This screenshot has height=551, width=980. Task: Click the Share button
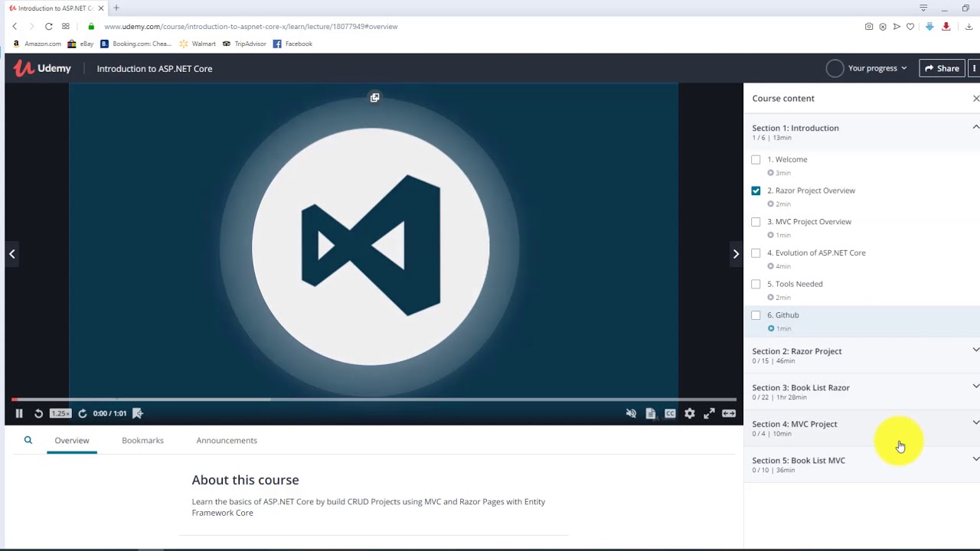(x=942, y=68)
